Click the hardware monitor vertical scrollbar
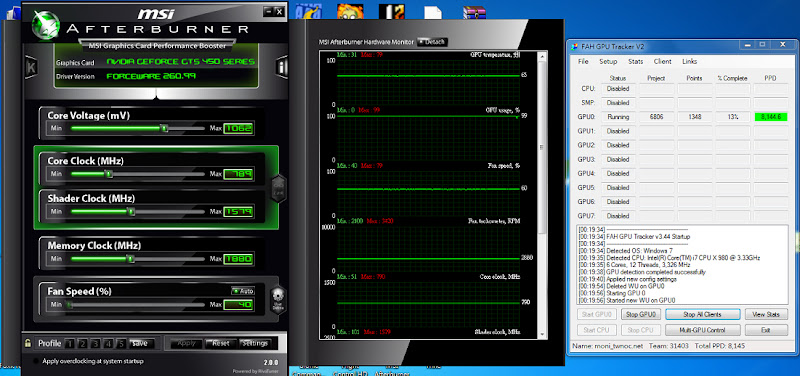Image resolution: width=800 pixels, height=376 pixels. [543, 194]
